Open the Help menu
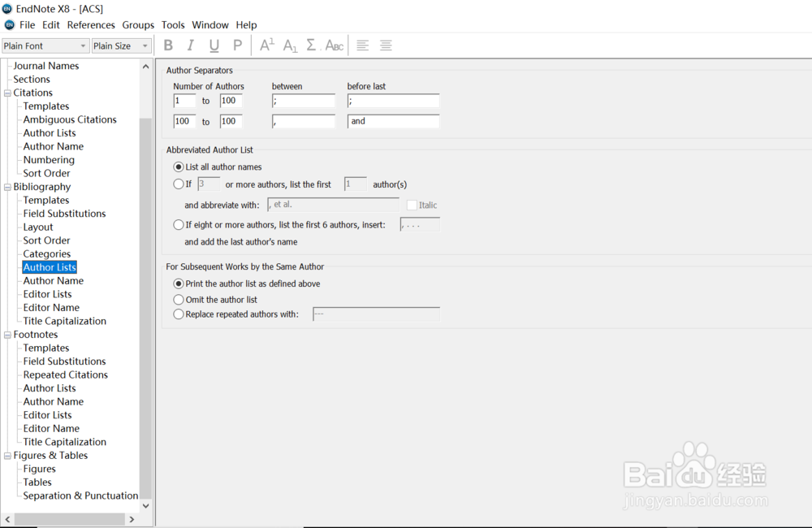Viewport: 812px width, 528px height. click(247, 25)
